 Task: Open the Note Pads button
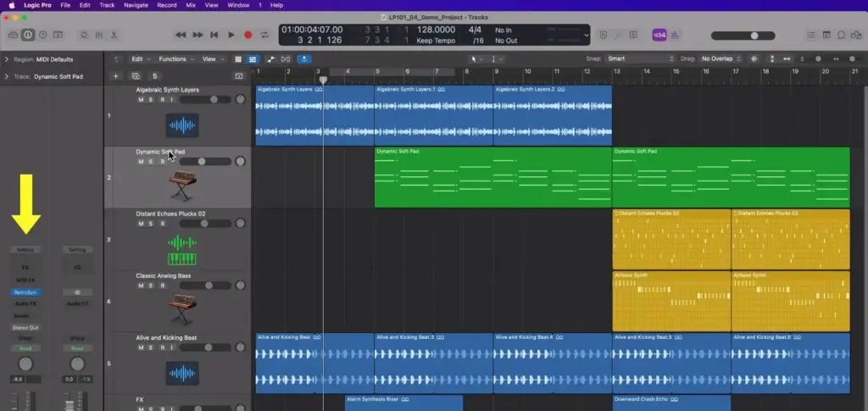(x=826, y=35)
